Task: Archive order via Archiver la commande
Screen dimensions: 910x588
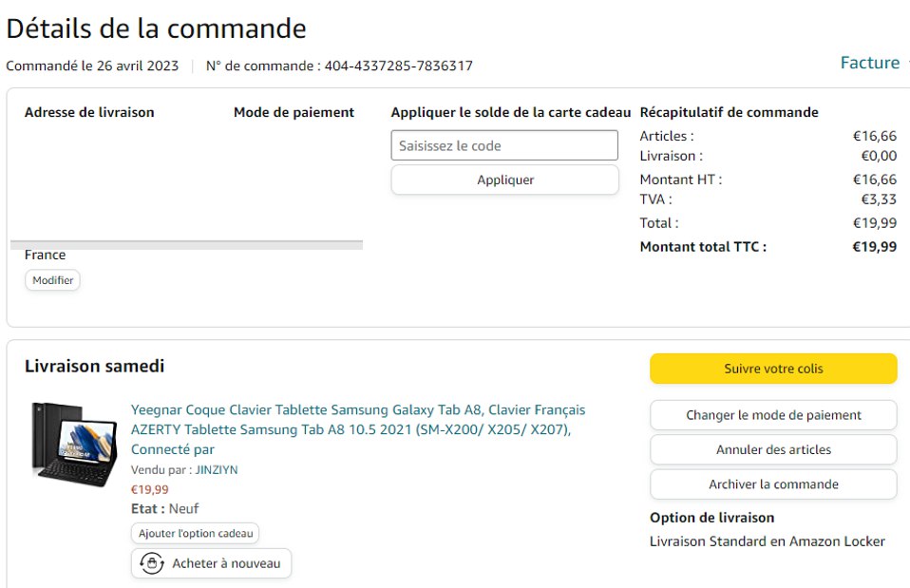Action: point(773,484)
